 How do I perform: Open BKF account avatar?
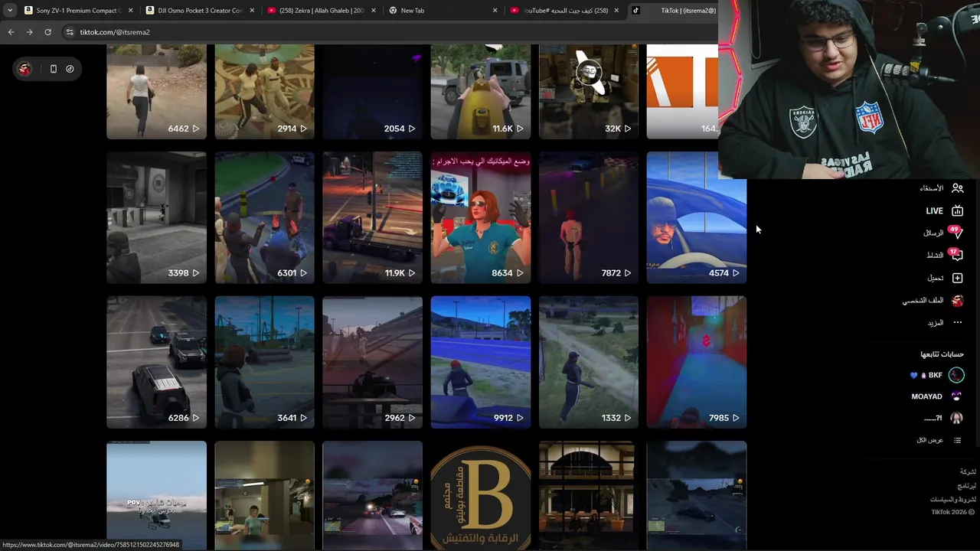956,375
